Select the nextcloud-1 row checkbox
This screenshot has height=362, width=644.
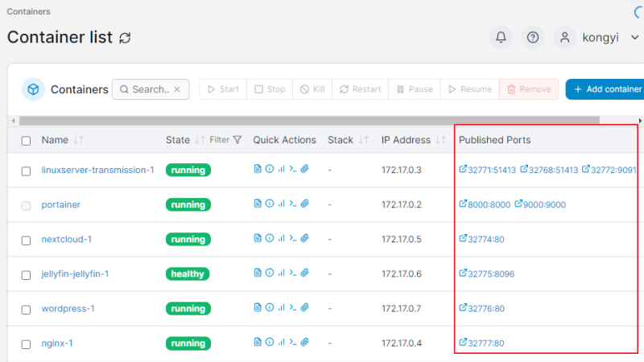(x=26, y=241)
